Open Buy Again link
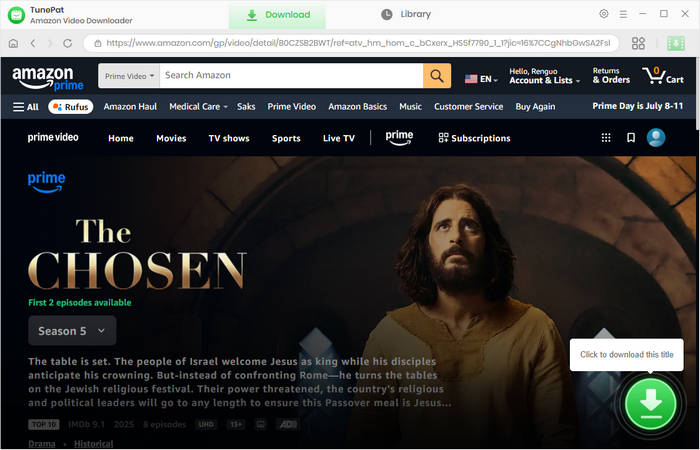 point(535,107)
